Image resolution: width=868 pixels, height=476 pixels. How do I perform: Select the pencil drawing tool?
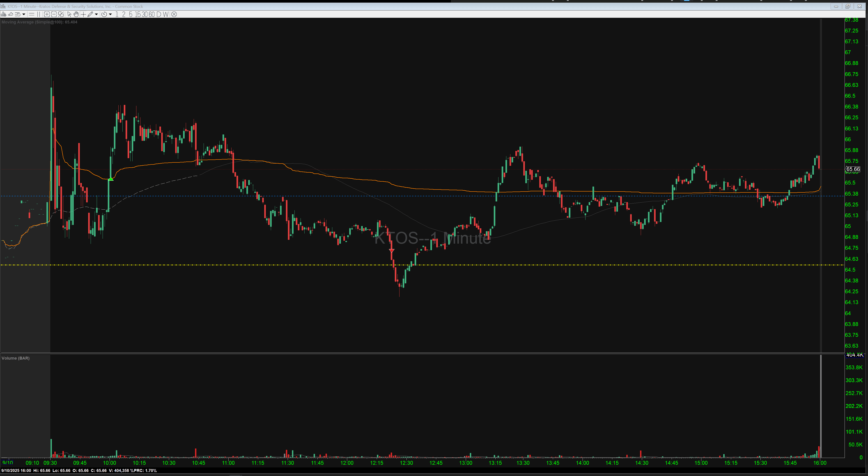[x=90, y=14]
